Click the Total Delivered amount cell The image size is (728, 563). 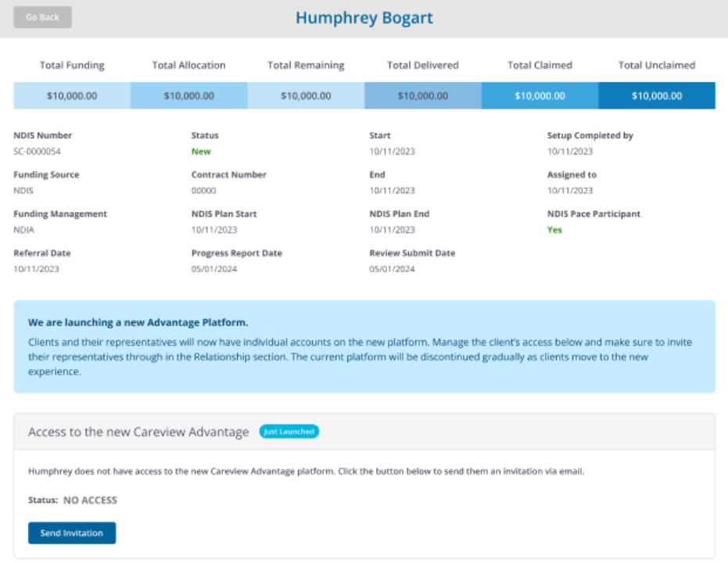422,96
